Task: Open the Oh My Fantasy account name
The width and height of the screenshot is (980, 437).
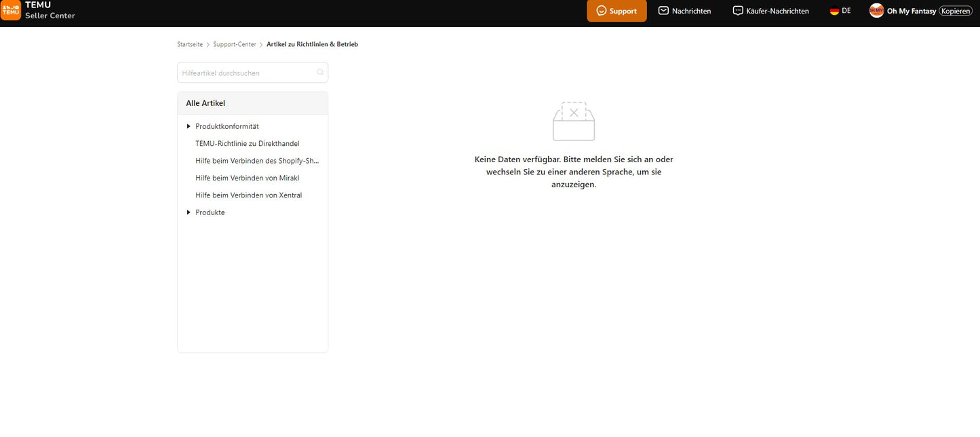Action: [x=912, y=11]
